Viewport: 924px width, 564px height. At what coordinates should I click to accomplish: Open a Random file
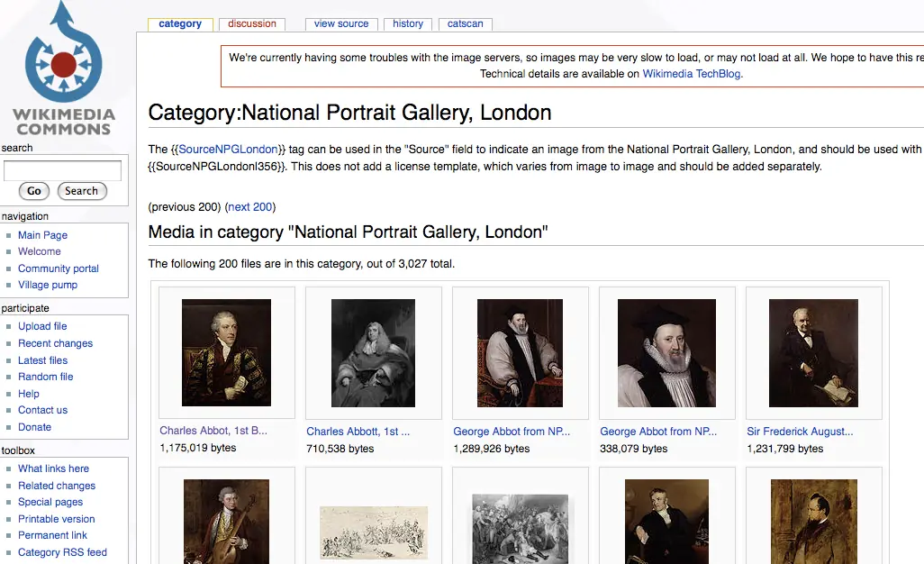45,377
